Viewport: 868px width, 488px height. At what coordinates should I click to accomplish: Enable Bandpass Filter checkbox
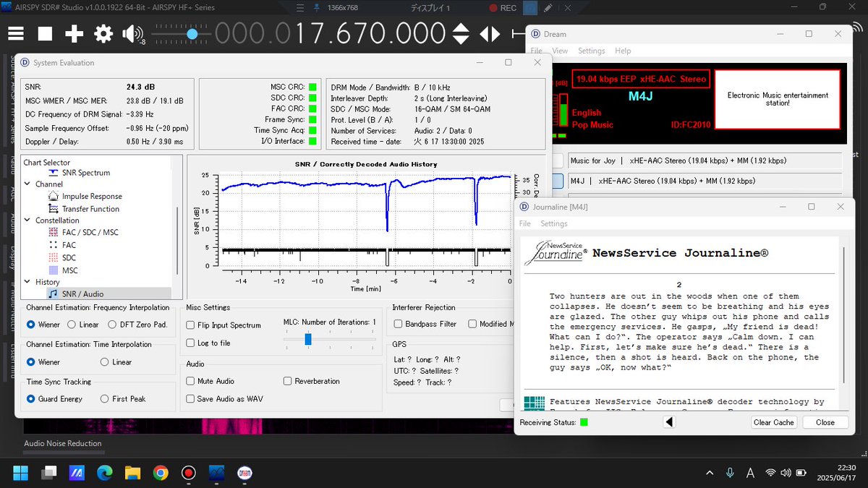tap(397, 324)
